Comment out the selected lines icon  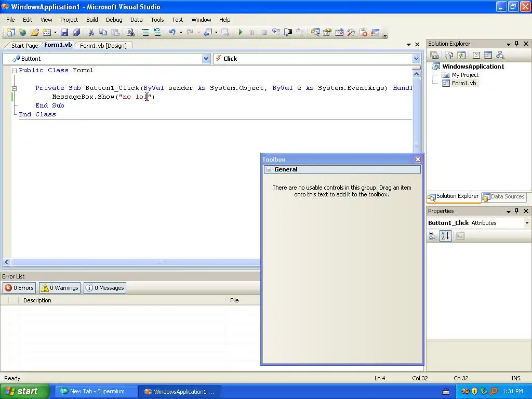(x=145, y=32)
